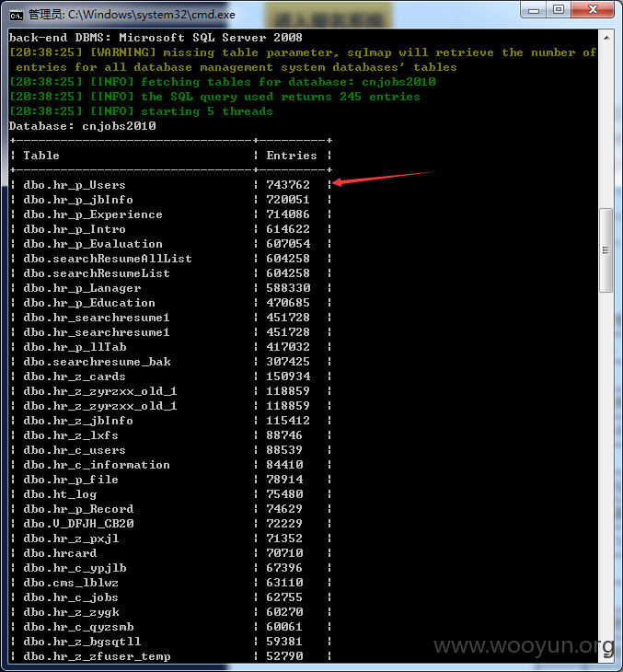
Task: Select the dbo.hr_c_jobs table name
Action: 71,597
